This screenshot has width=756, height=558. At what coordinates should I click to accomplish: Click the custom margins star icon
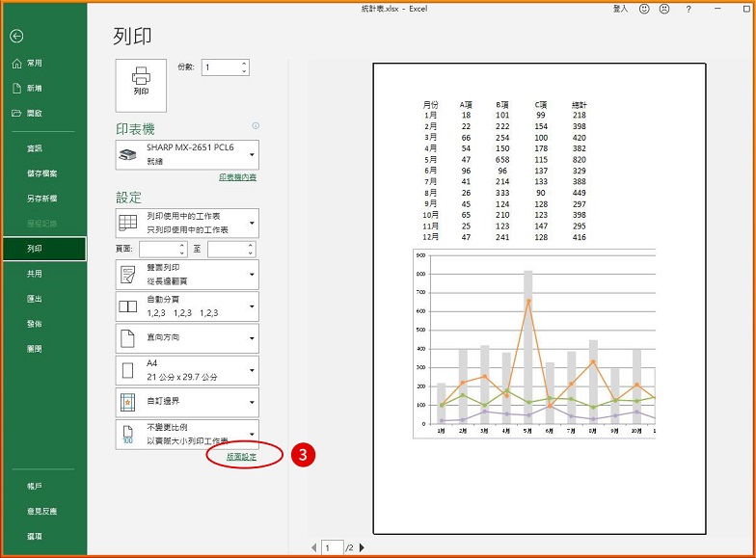point(127,403)
